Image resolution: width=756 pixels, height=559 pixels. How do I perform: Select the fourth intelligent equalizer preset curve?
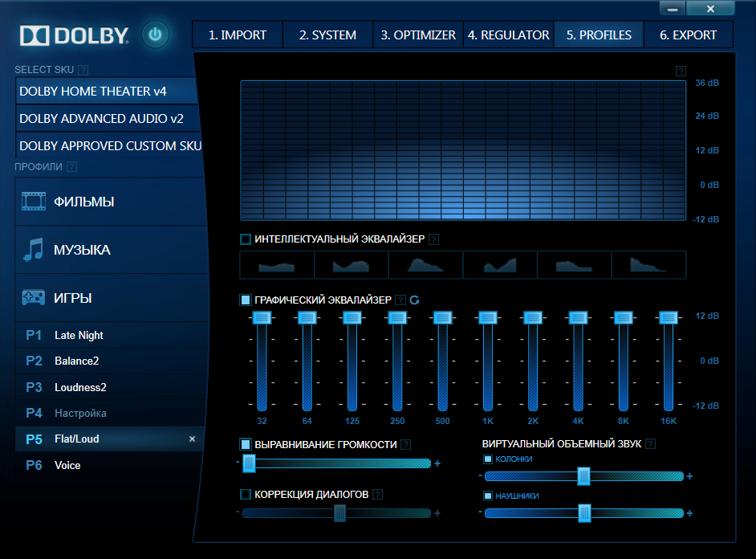tap(499, 265)
